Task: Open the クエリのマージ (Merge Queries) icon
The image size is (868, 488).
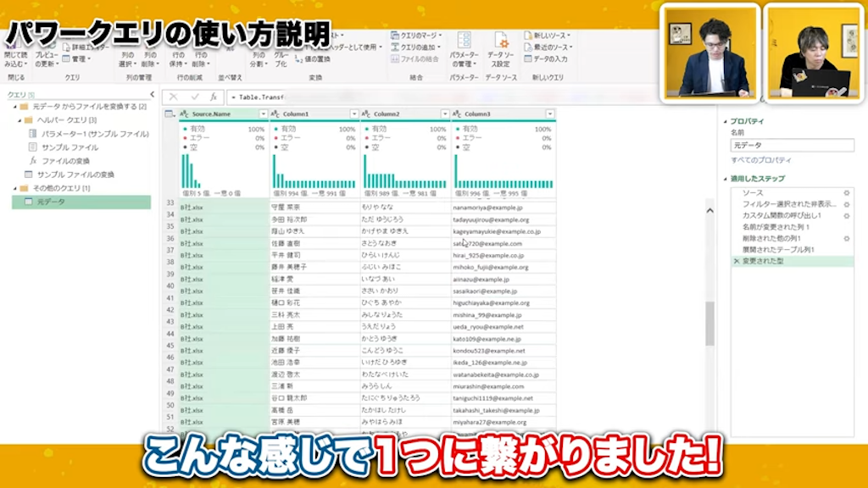Action: pos(395,34)
